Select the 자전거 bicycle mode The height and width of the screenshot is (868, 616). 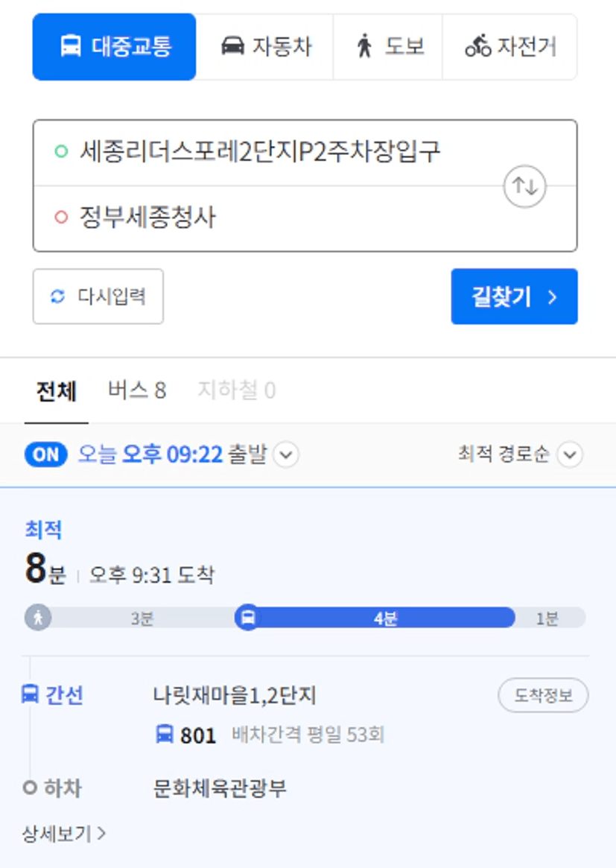pos(509,47)
